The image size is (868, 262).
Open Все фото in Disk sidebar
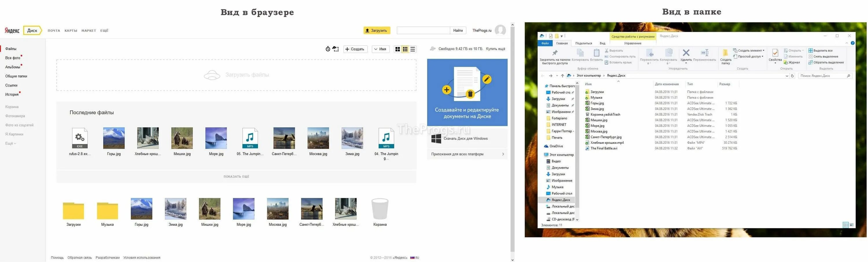coord(12,58)
